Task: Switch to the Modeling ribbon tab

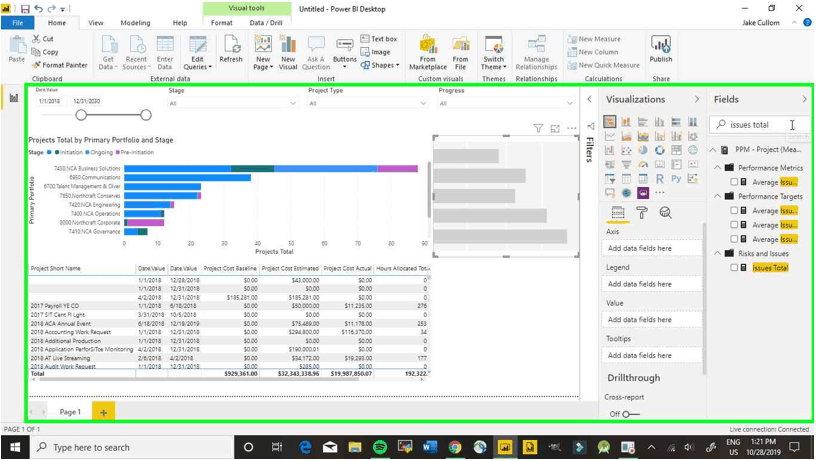Action: click(135, 23)
